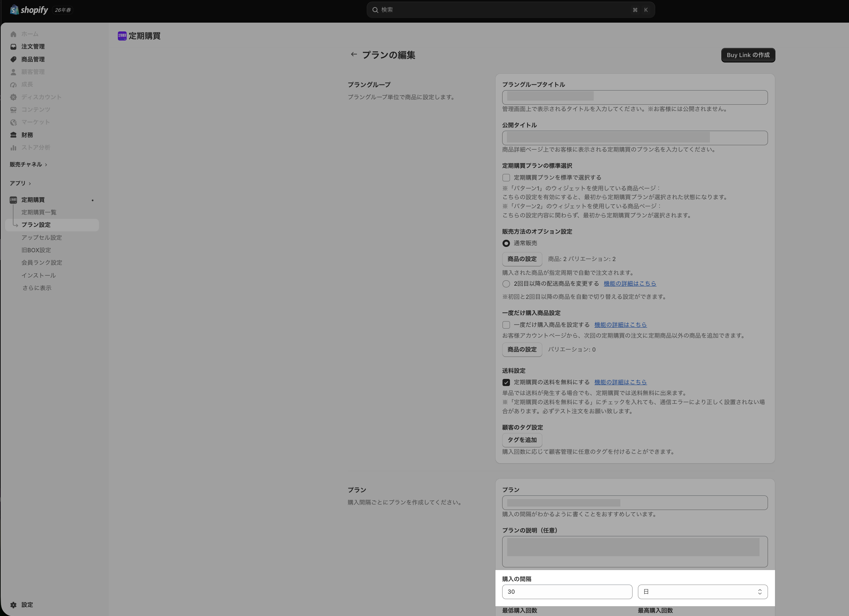The image size is (849, 616).
Task: Expand the 販売チャネル section
Action: click(x=28, y=165)
